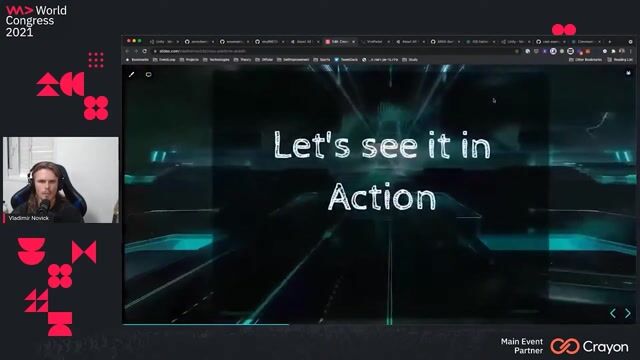Click the icon in slide's top-right corner
This screenshot has height=360, width=640.
(x=629, y=73)
